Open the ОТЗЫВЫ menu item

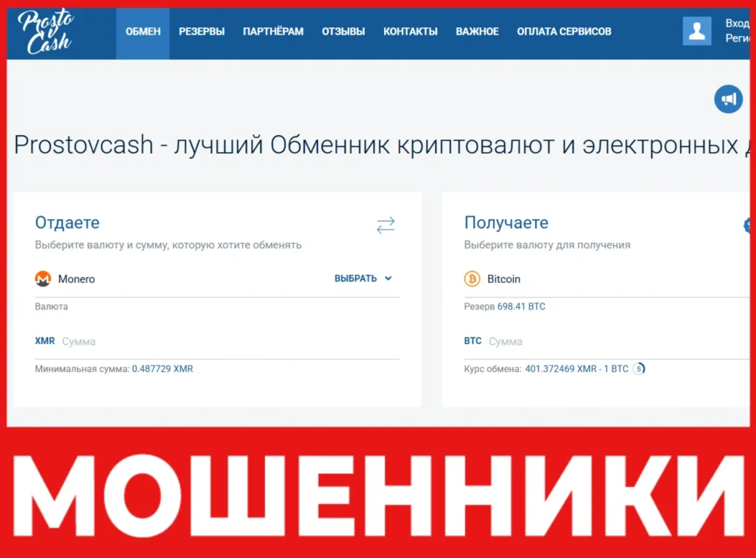coord(343,31)
